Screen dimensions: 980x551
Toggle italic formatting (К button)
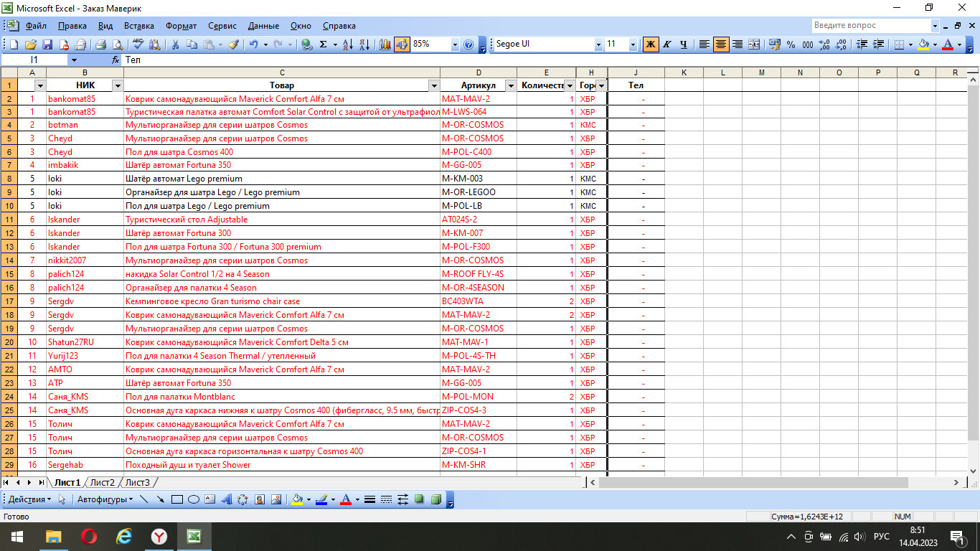click(x=667, y=44)
